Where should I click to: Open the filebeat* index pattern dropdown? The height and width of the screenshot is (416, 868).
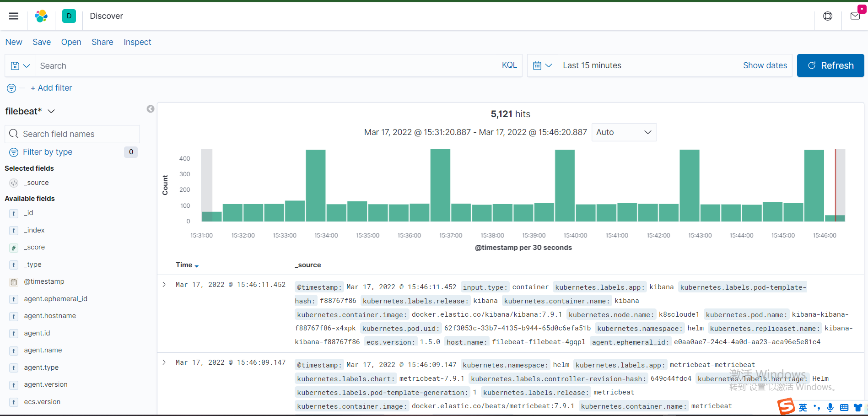30,111
